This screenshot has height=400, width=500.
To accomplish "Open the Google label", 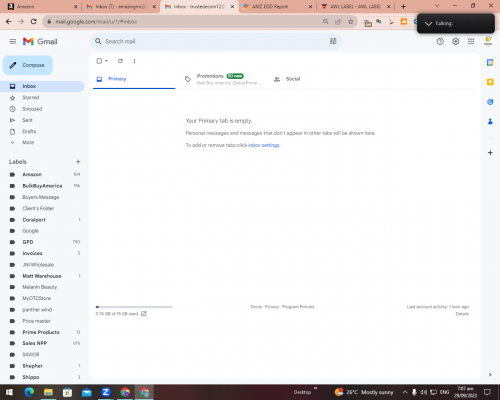I will click(x=30, y=231).
